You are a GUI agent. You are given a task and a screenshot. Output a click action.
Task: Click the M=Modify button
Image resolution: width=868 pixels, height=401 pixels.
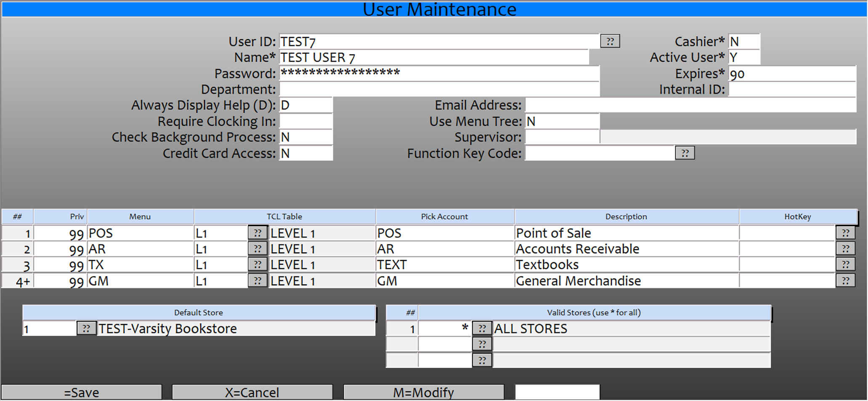[424, 392]
